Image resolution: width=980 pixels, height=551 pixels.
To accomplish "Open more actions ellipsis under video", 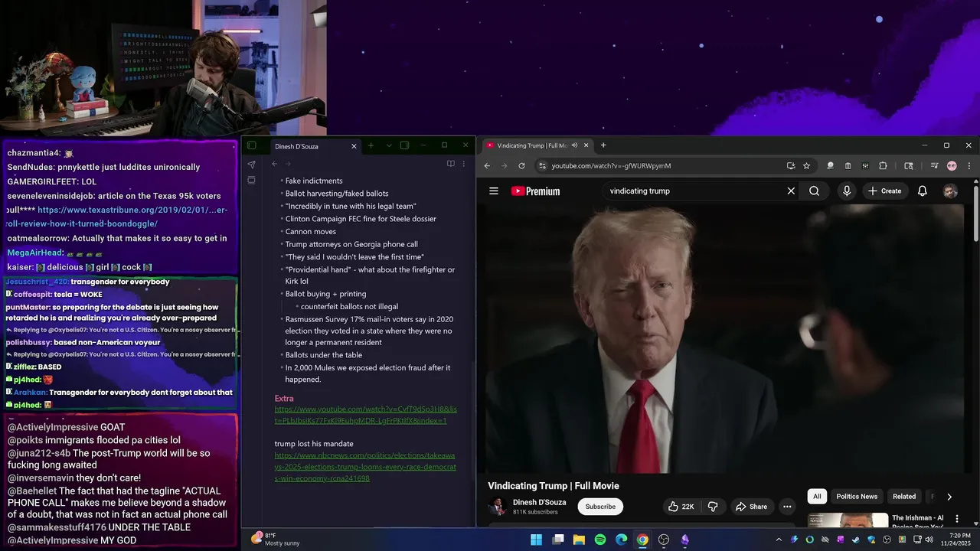I will click(x=787, y=507).
